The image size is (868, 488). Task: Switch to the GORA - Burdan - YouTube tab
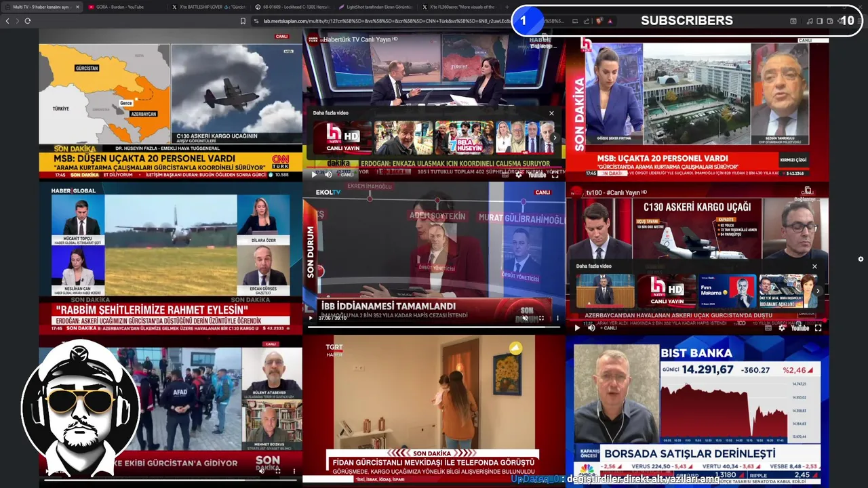point(125,7)
